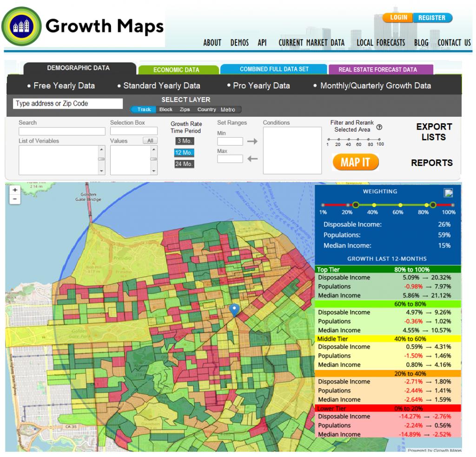Click the Median Income 15% weighting row
Image resolution: width=476 pixels, height=457 pixels.
tap(387, 245)
